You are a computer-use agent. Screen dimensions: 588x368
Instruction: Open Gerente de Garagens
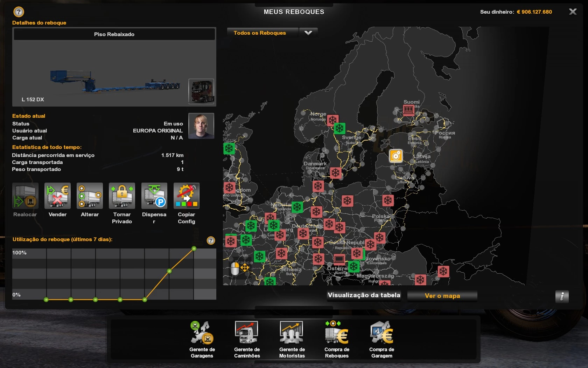tap(202, 333)
